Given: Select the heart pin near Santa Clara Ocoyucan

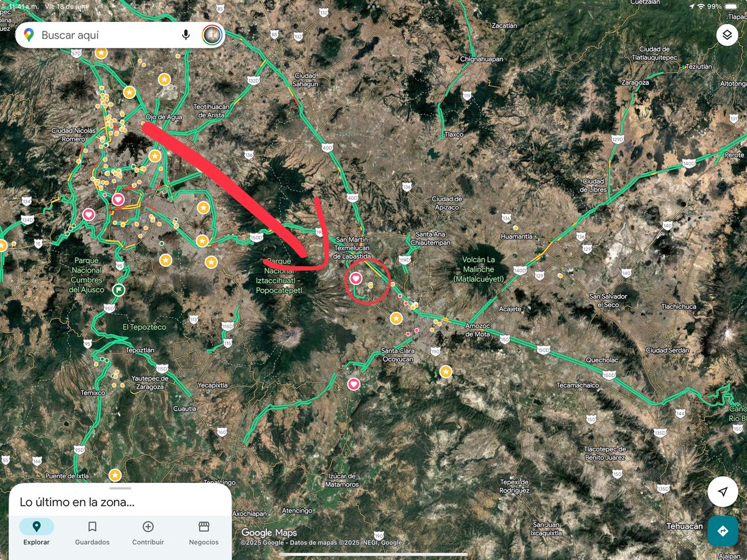Looking at the screenshot, I should point(354,384).
